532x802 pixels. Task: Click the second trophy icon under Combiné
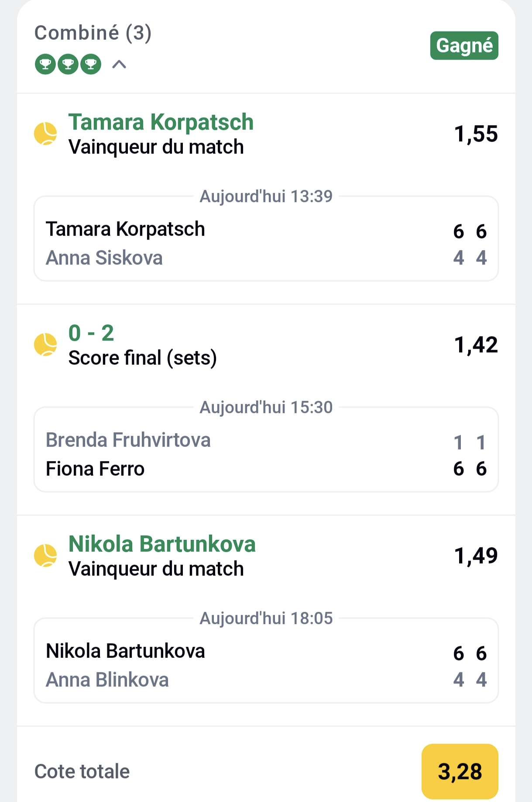(x=68, y=65)
